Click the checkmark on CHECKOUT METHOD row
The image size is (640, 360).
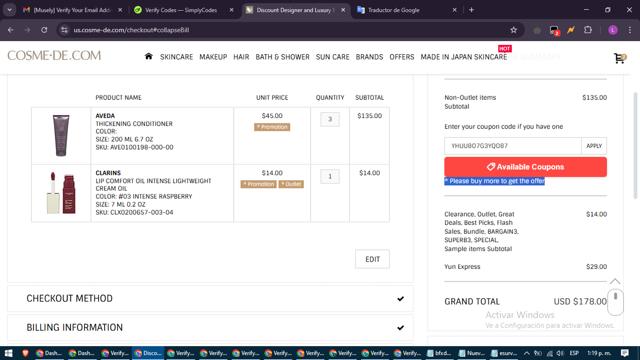[400, 299]
